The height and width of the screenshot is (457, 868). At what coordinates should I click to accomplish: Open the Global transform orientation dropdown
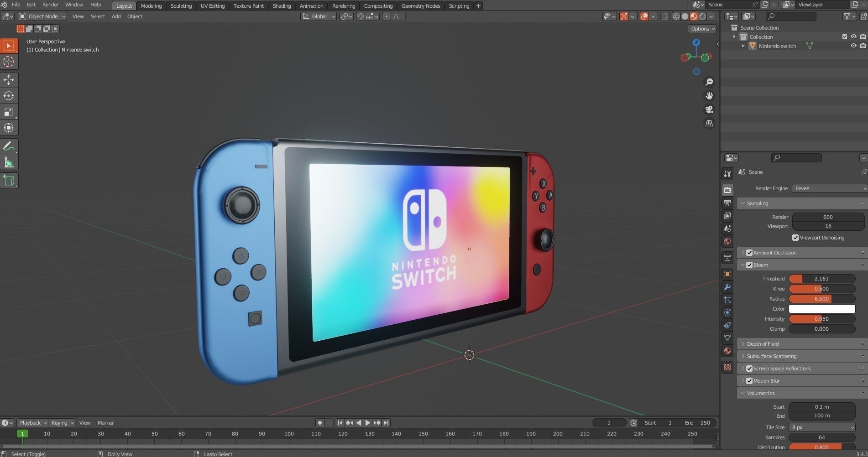(x=319, y=16)
